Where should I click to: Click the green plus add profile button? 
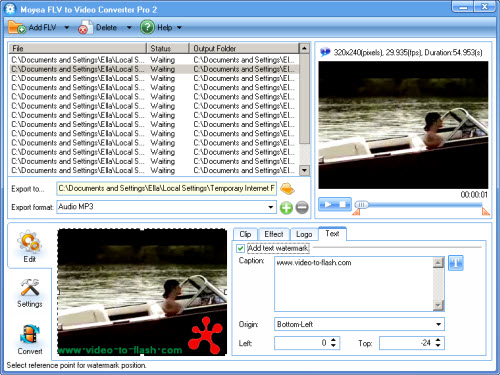tap(286, 208)
